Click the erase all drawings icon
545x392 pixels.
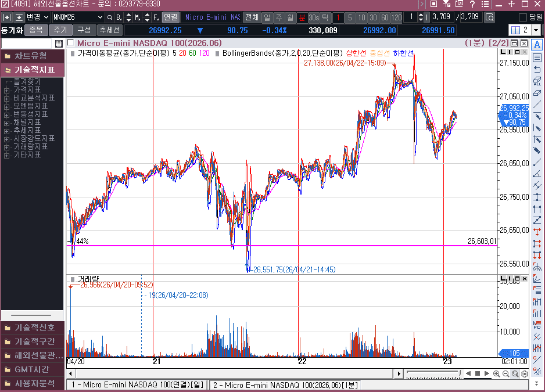(537, 81)
